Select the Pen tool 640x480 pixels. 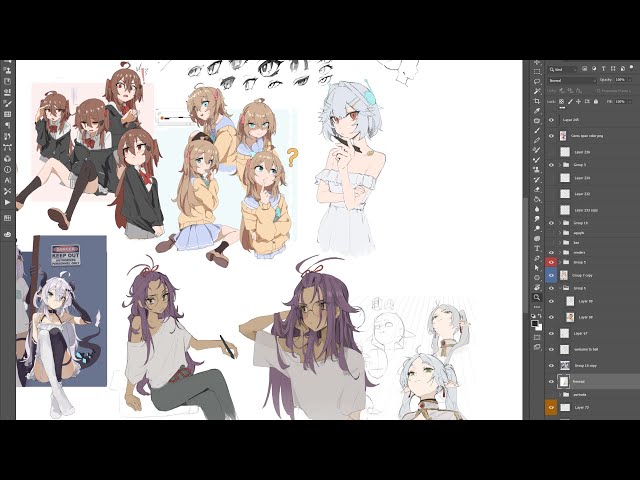pos(537,258)
